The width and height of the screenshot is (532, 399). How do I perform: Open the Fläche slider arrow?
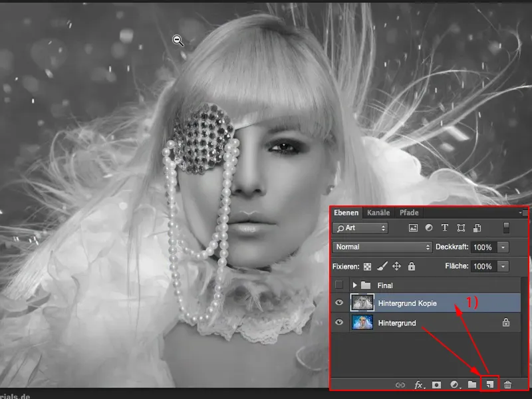[x=503, y=267]
